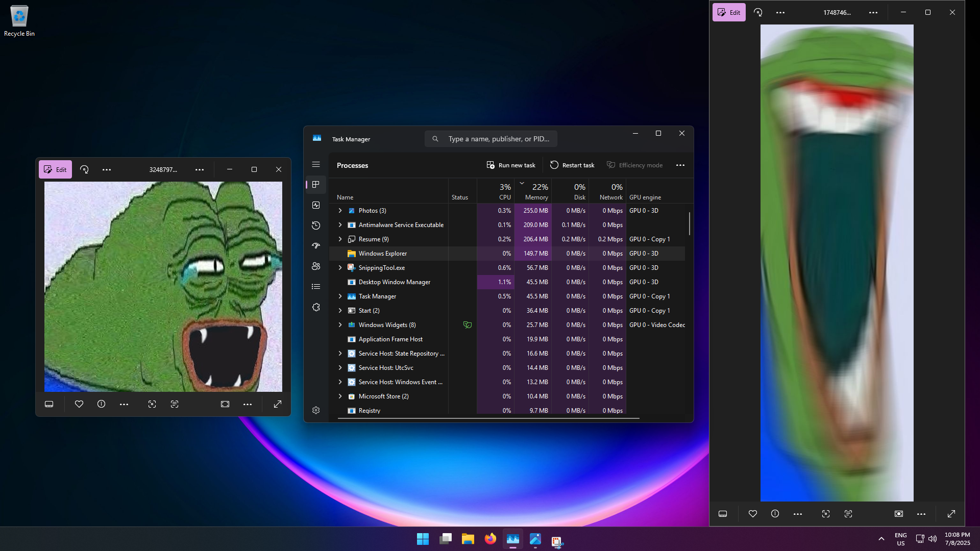Favorite the image in left Photos window

click(79, 404)
